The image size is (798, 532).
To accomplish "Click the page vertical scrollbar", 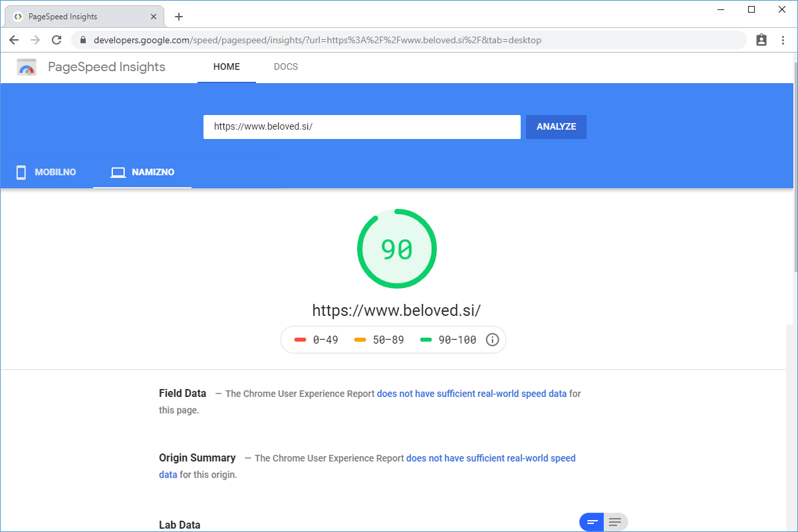I will (795, 166).
